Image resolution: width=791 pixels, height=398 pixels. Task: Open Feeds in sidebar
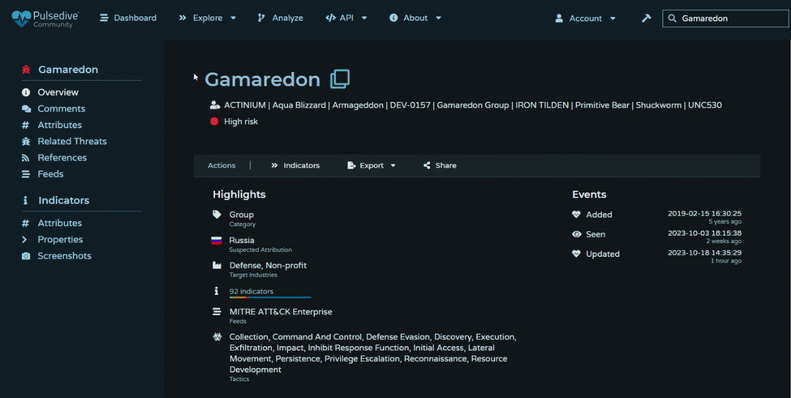point(50,174)
